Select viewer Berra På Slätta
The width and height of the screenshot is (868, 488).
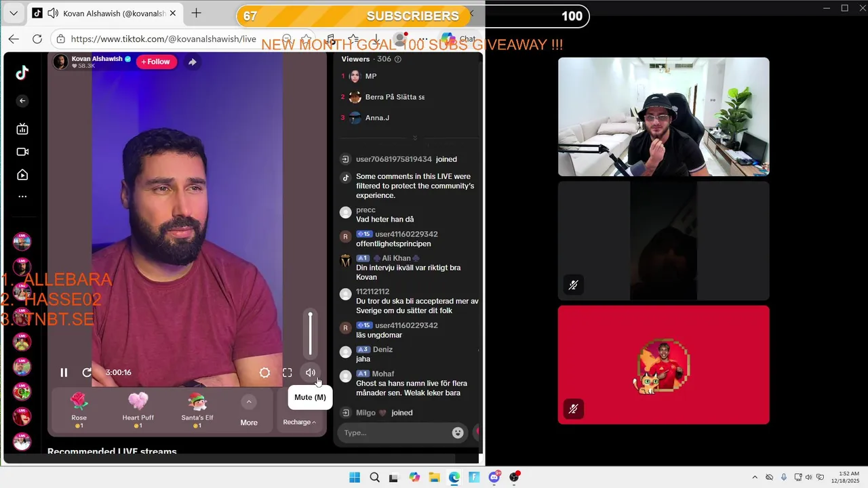[x=395, y=97]
